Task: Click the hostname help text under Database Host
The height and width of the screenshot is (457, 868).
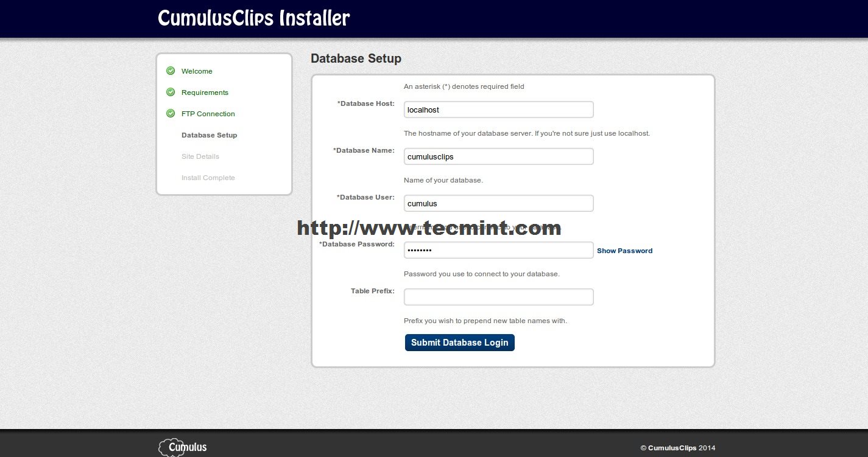Action: 527,133
